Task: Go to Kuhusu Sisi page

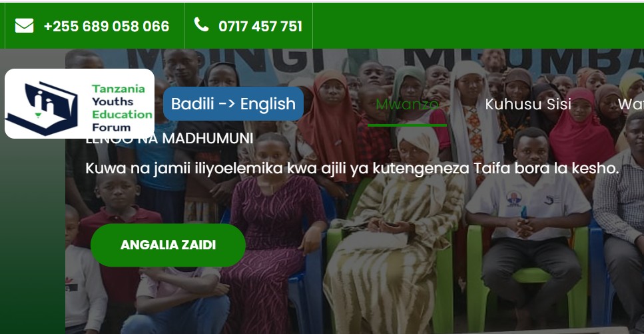Action: coord(527,105)
